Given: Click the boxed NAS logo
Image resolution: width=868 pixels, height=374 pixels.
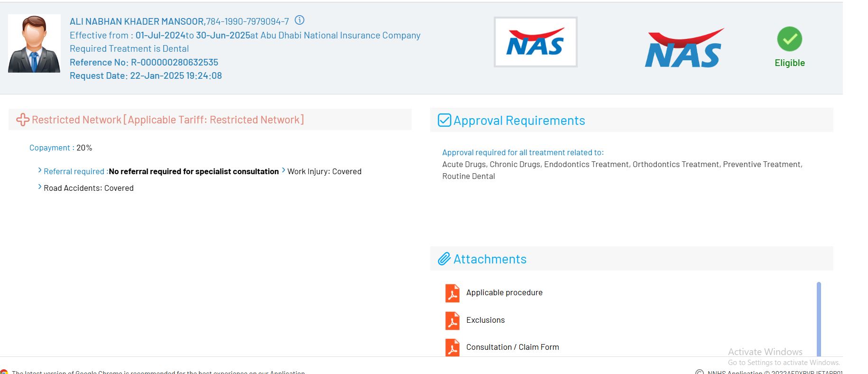Looking at the screenshot, I should pyautogui.click(x=535, y=42).
